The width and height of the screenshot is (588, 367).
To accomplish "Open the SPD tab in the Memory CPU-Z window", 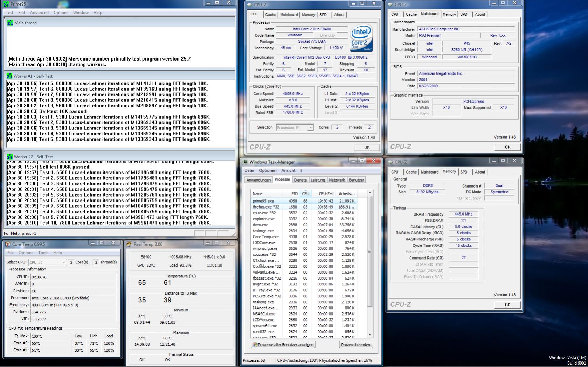I will pos(464,172).
